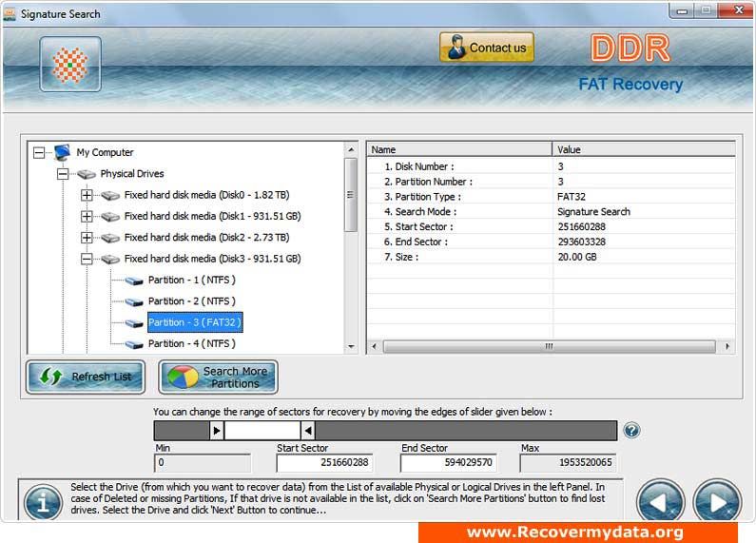Select the Partition Type row

click(552, 197)
